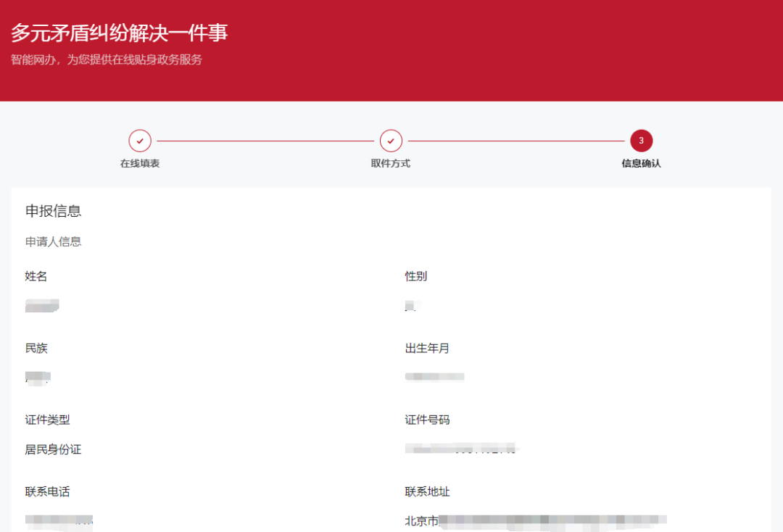Click the address value starting with 北京市
The image size is (783, 532).
[x=536, y=521]
